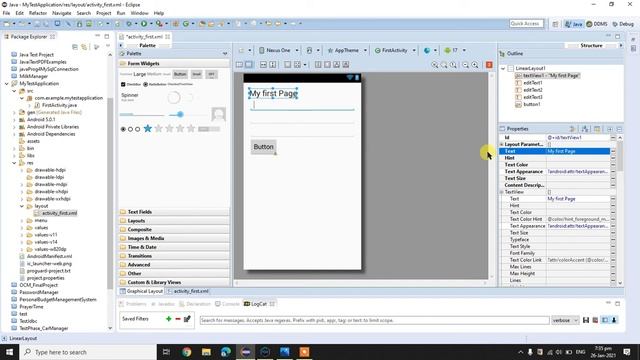640x360 pixels.
Task: Select the QuickContactBadge widget in the palette
Action: [219, 114]
